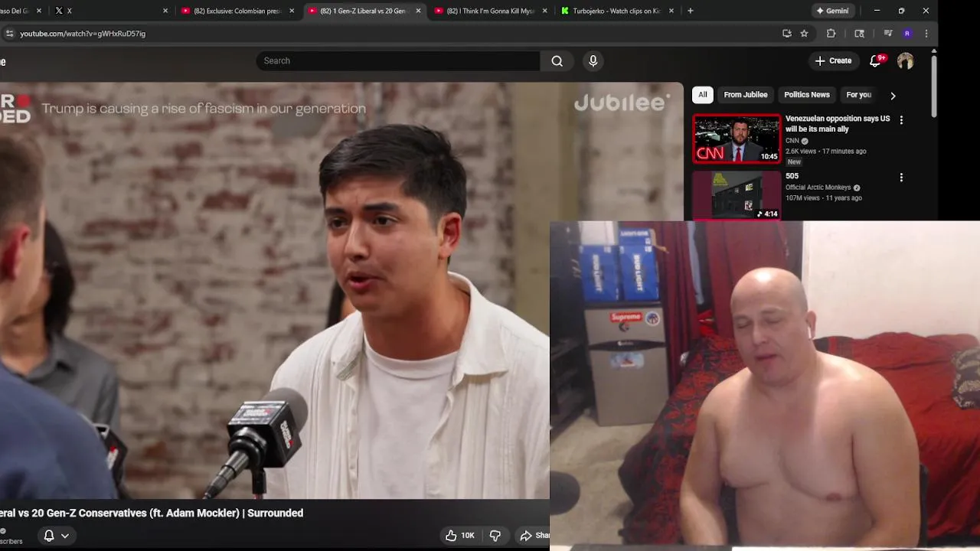Open YouTube notifications bell
The height and width of the screenshot is (551, 980).
(876, 60)
